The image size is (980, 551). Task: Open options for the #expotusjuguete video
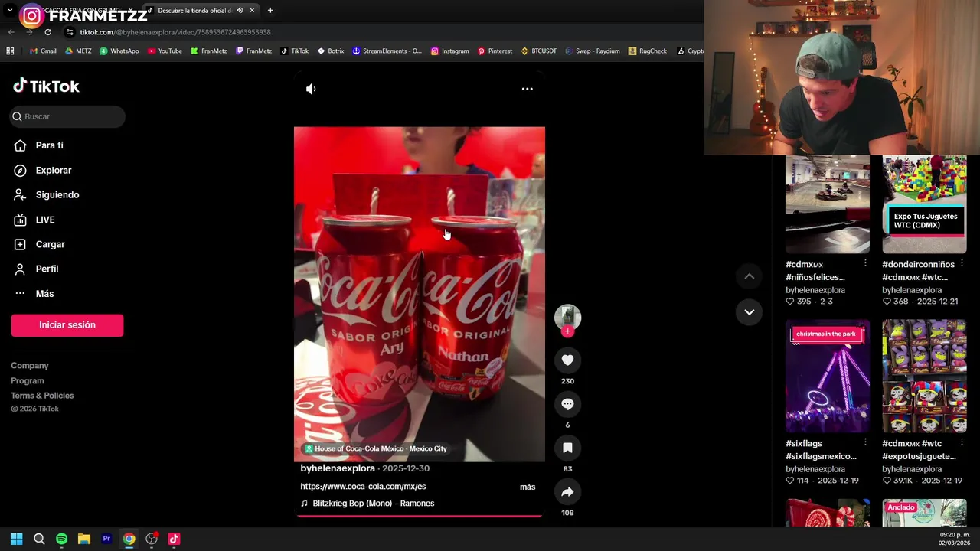coord(962,443)
